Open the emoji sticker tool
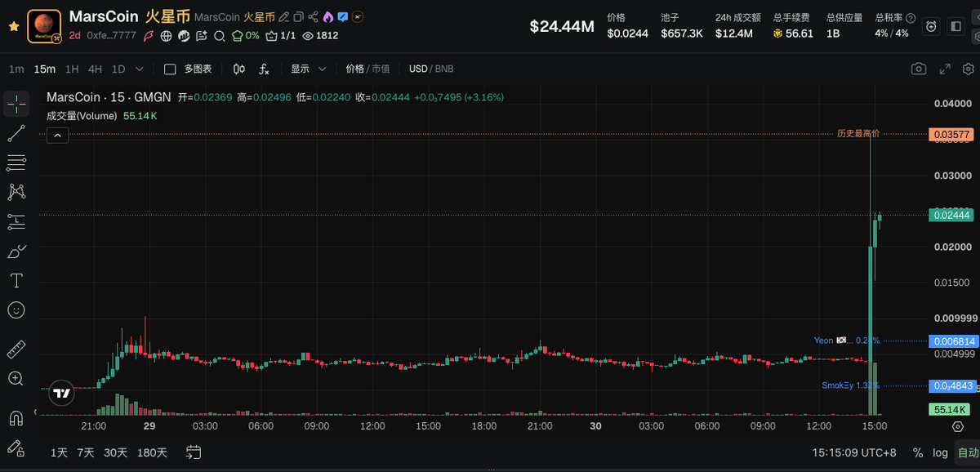The width and height of the screenshot is (980, 472). [16, 309]
